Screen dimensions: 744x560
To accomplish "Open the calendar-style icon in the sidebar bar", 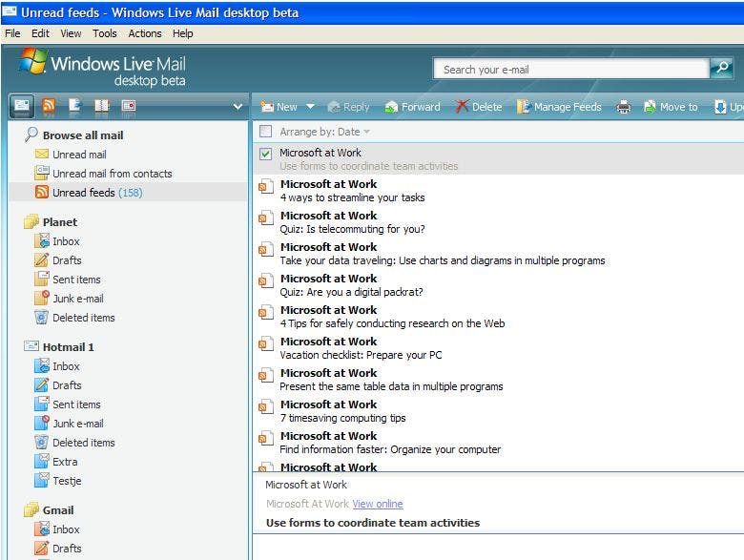I will pos(129,105).
